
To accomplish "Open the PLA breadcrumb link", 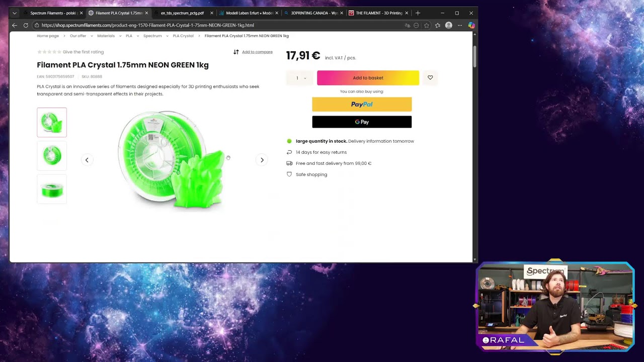I will 129,36.
